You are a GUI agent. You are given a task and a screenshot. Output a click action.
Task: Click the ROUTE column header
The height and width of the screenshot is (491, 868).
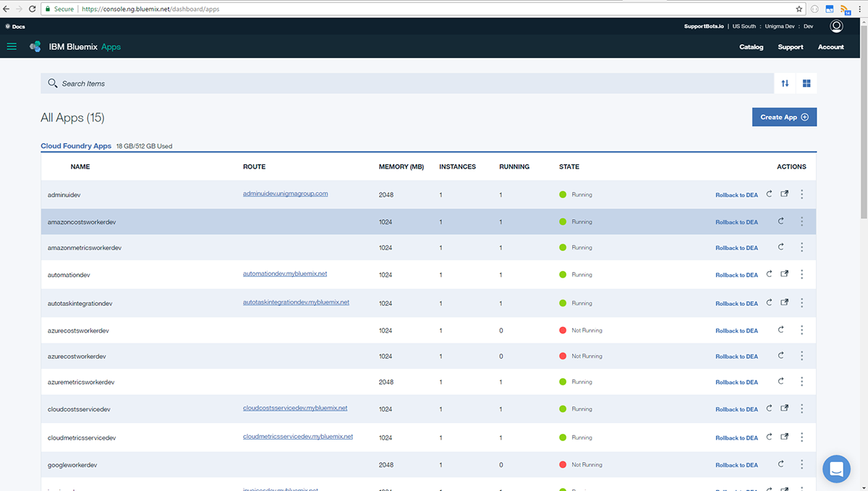pos(254,167)
